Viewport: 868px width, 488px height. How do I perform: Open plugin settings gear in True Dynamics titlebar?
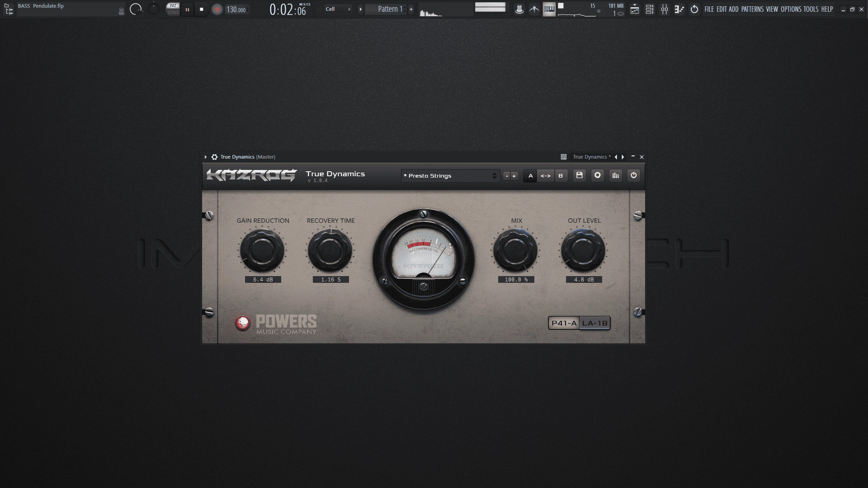coord(214,157)
